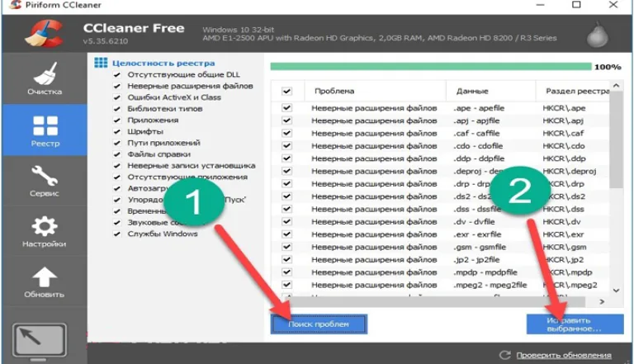This screenshot has height=364, width=634.
Task: Open the Очистка cleaner section
Action: point(45,79)
